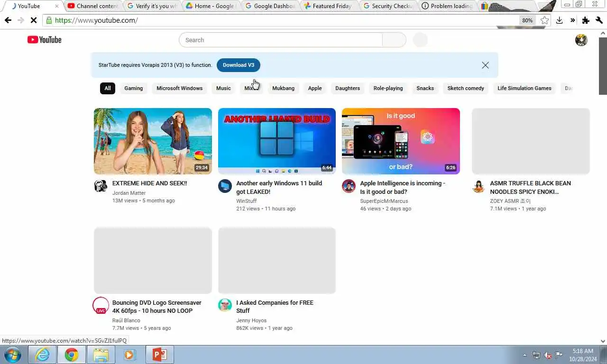
Task: Open PowerPoint from the taskbar
Action: coord(159,355)
